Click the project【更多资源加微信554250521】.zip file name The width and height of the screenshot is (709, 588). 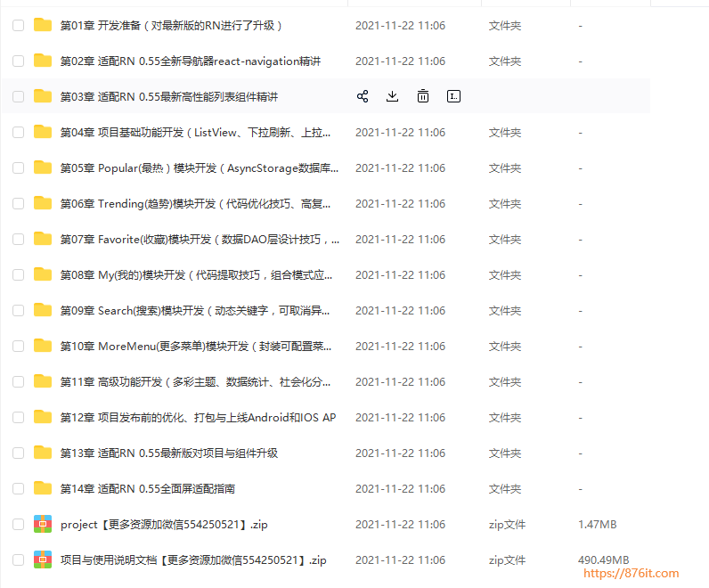tap(164, 525)
